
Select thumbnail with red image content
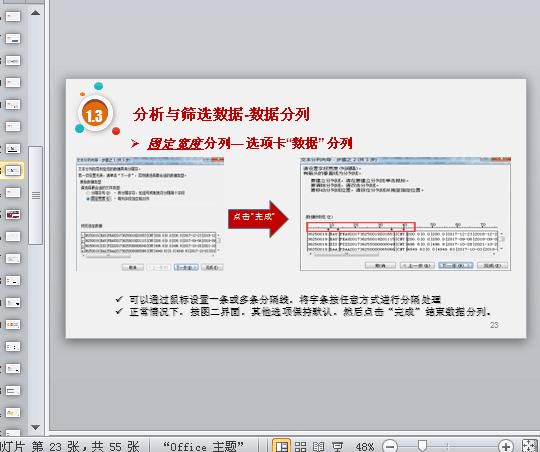pyautogui.click(x=13, y=214)
